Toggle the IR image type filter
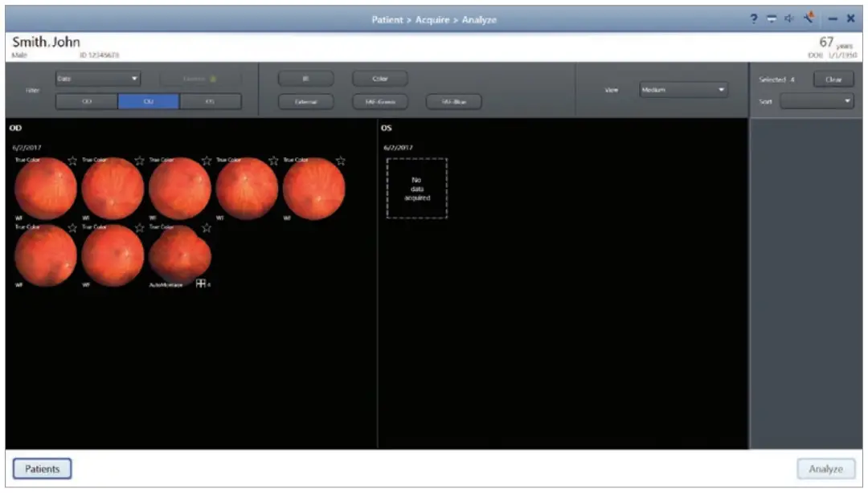The image size is (868, 493). 305,79
